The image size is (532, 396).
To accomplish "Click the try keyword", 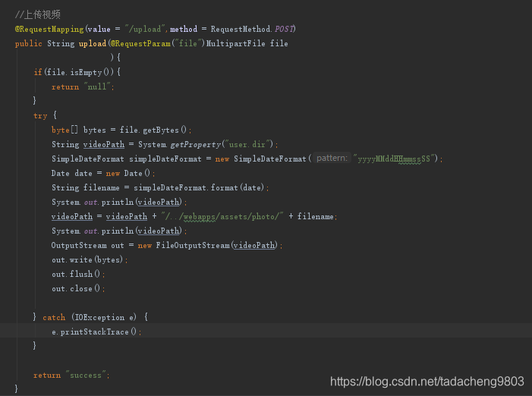I will (40, 115).
